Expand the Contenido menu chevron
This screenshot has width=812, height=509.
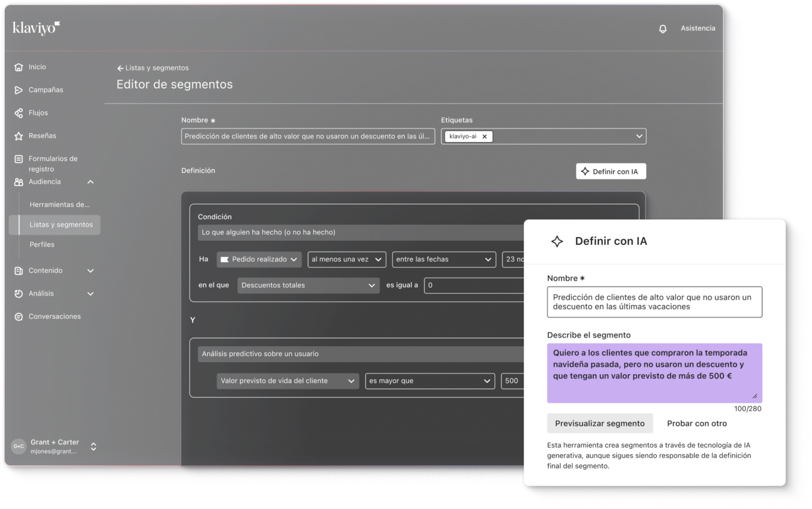pos(90,271)
